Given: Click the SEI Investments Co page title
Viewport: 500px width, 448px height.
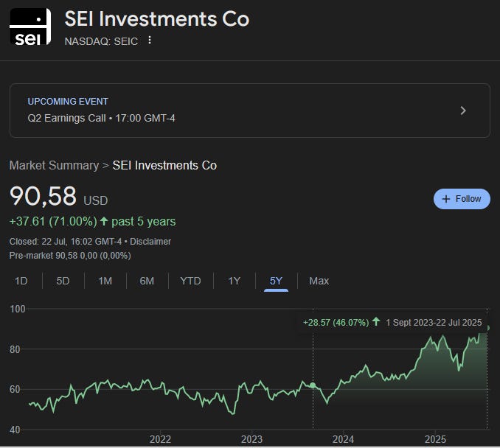Looking at the screenshot, I should (157, 19).
